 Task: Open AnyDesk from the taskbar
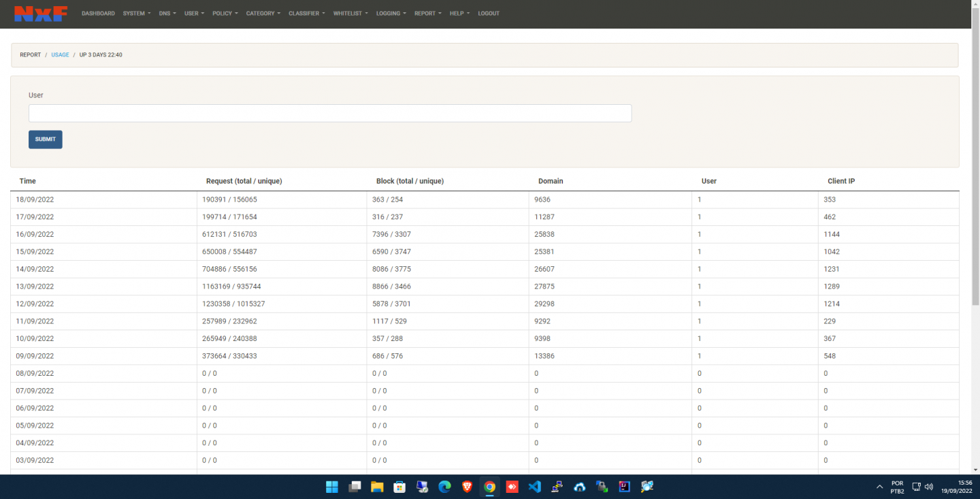(512, 487)
